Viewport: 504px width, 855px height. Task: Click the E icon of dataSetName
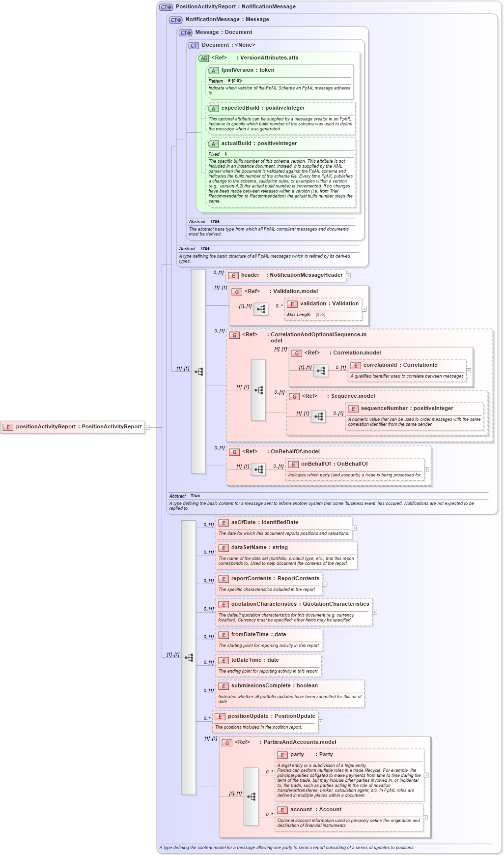coord(224,548)
